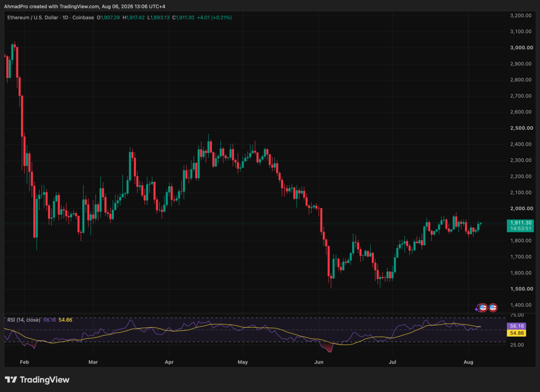The image size is (540, 392).
Task: Click the 2,000.00 price scale label
Action: [x=522, y=208]
